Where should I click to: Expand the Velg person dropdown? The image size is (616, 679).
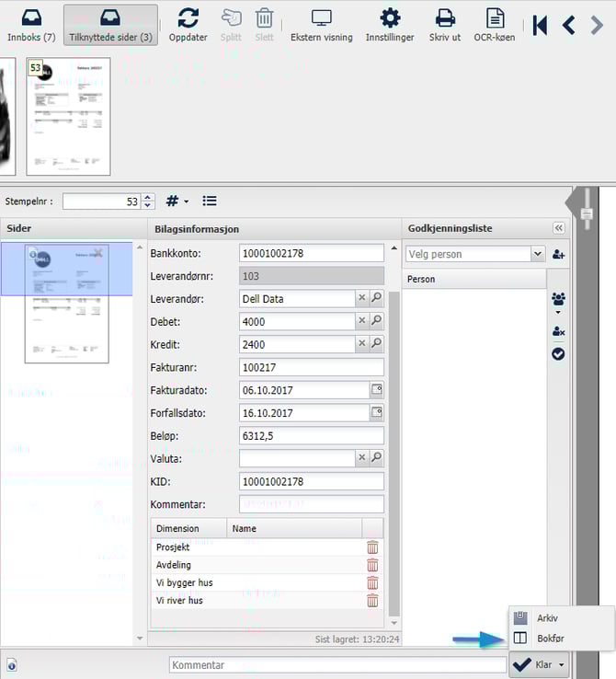538,254
